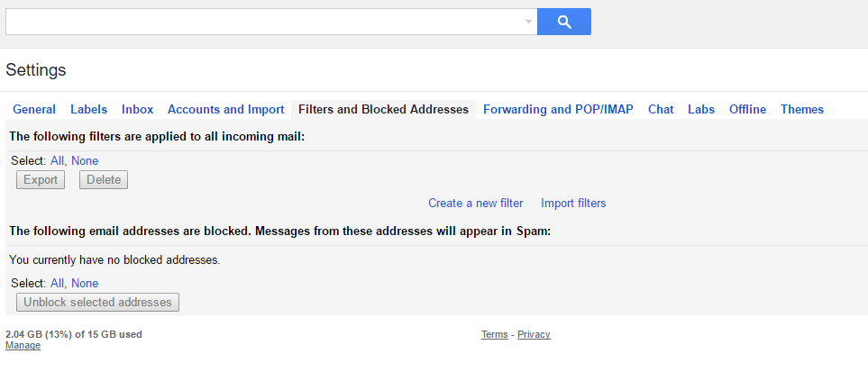Open the Labels settings tab
This screenshot has width=868, height=381.
point(88,110)
